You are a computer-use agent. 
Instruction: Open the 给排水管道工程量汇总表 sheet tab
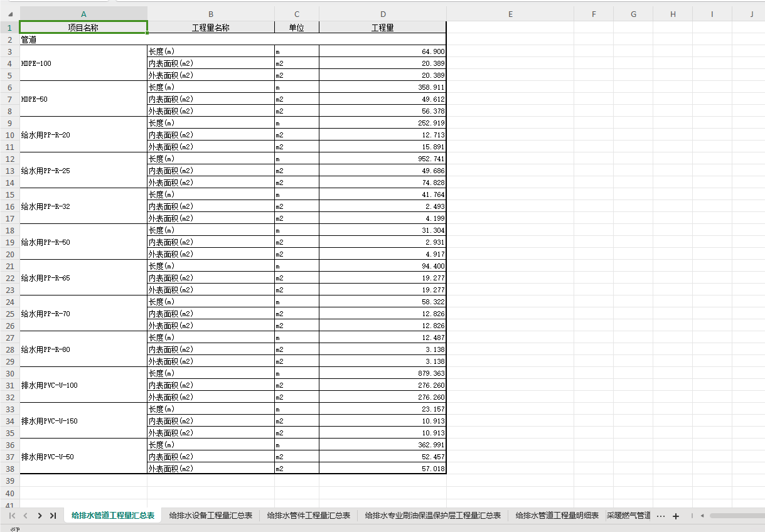click(x=113, y=516)
